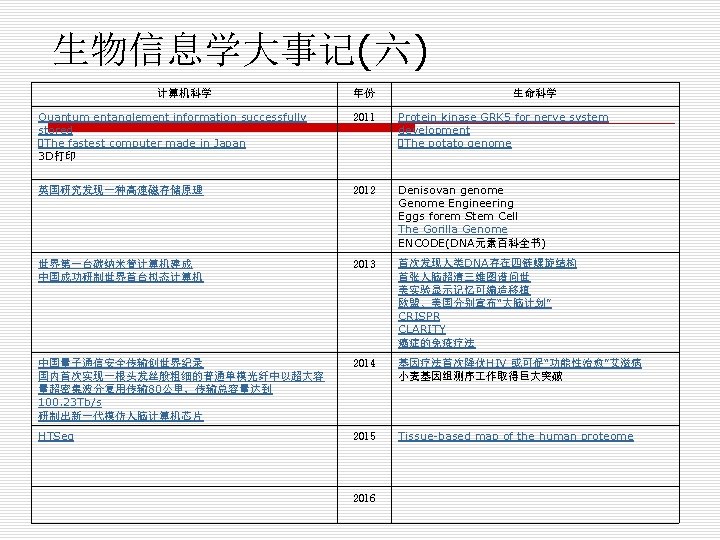Open the '英国研究发现一种高速磁存储原理' link
Image resolution: width=720 pixels, height=540 pixels.
[x=121, y=190]
